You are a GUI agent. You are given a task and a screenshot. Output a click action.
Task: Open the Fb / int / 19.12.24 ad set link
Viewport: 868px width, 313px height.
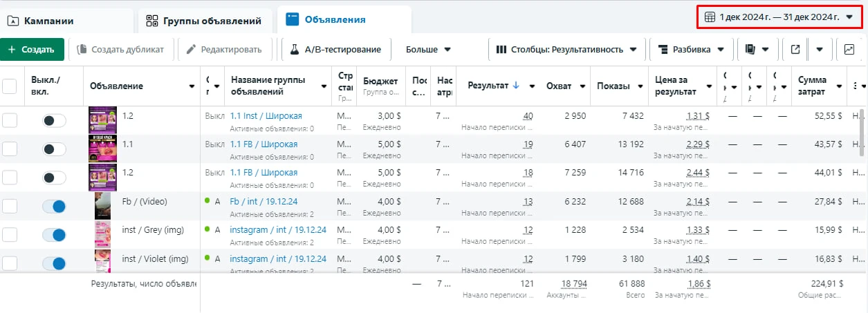pos(263,201)
